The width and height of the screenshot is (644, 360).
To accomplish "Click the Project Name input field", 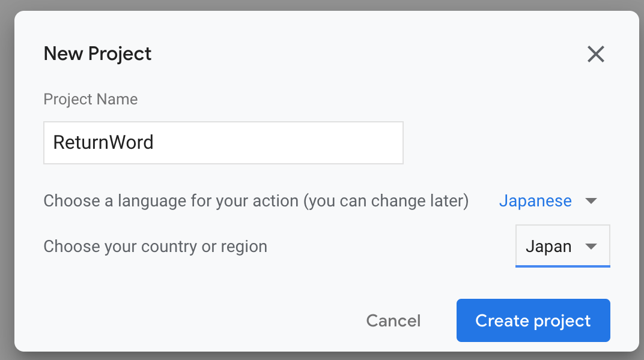I will (223, 143).
